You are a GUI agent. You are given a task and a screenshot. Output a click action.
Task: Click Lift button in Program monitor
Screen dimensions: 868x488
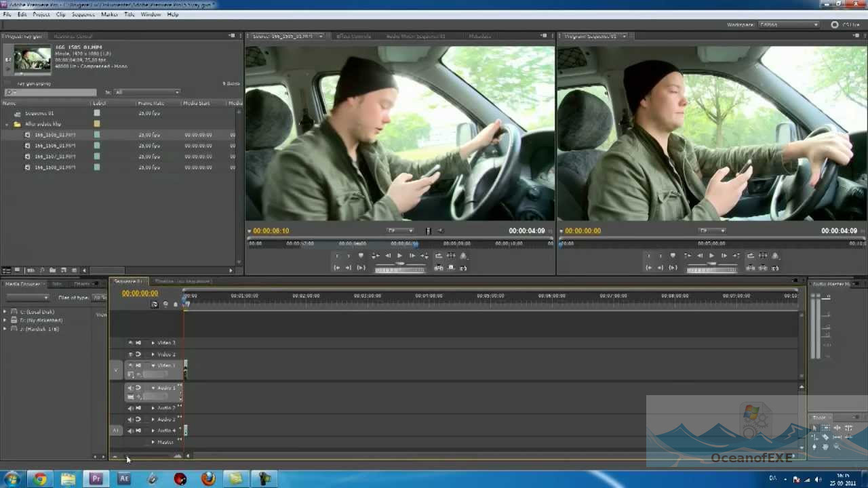pos(751,268)
